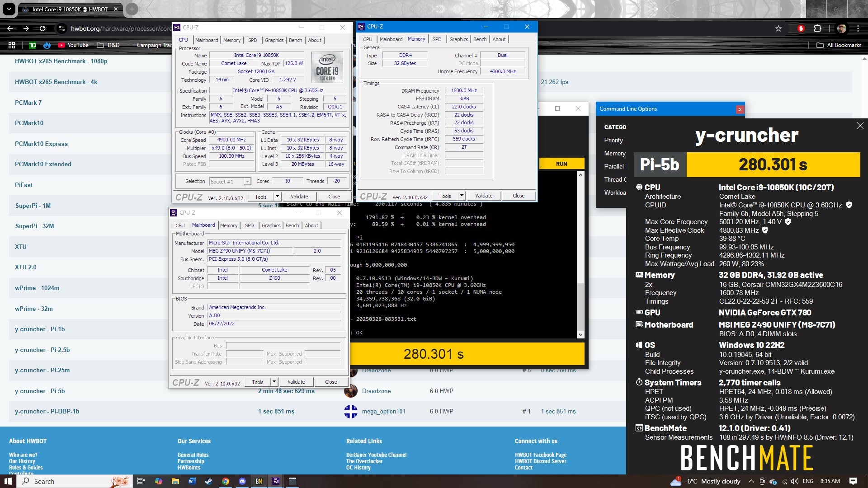Click verified shield beside Max Core Frequency
The image size is (868, 488).
[x=788, y=222]
